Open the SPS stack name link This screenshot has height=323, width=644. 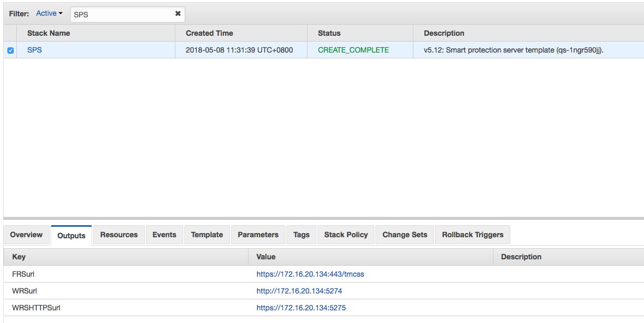pos(34,50)
